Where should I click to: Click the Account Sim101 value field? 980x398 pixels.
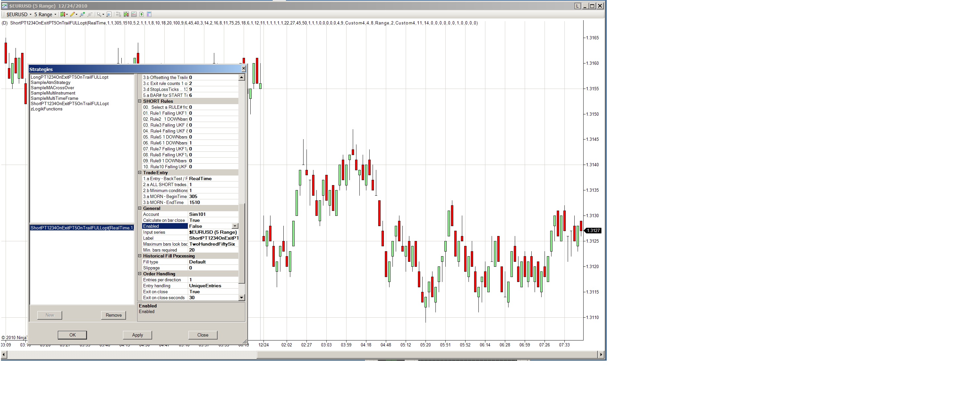(213, 214)
